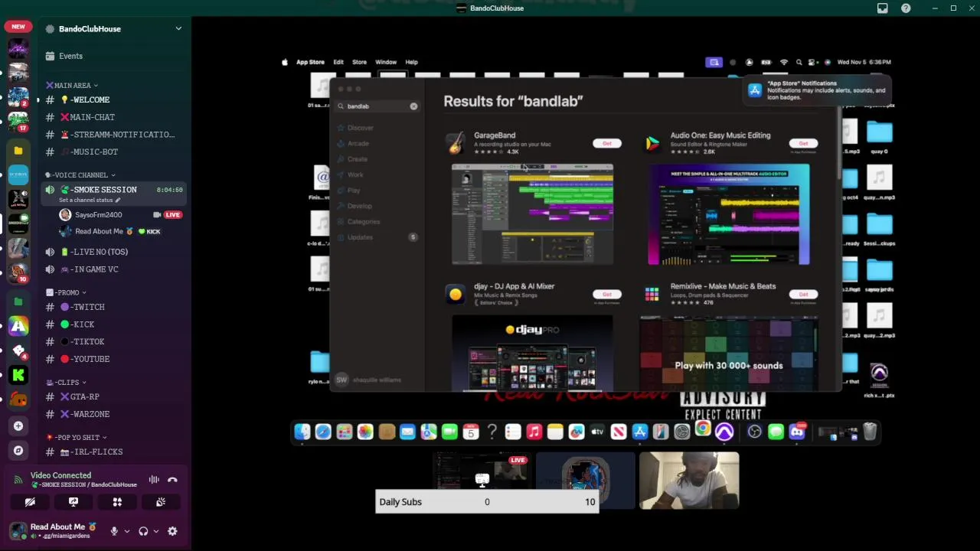Image resolution: width=980 pixels, height=551 pixels.
Task: Open Discord User Settings gear
Action: [172, 531]
